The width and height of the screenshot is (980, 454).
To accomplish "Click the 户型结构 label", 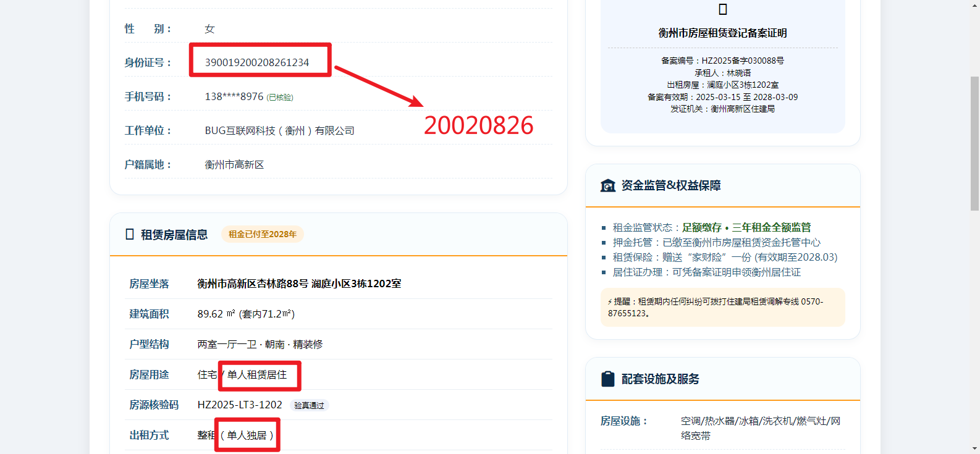I will (x=149, y=344).
